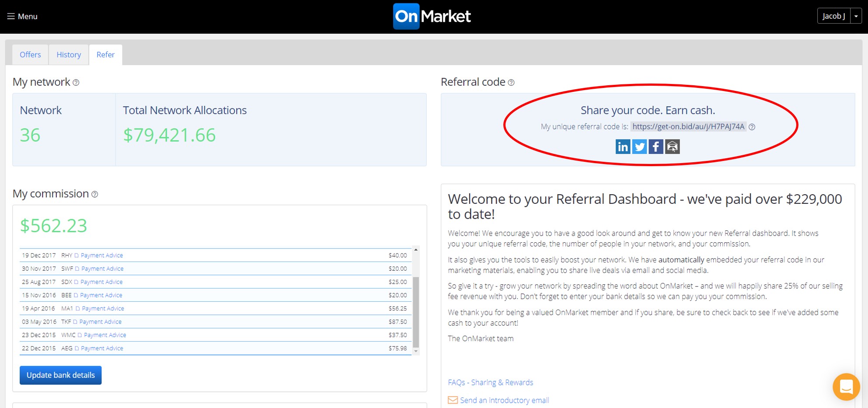
Task: Click the $79,421.66 network allocations value
Action: click(169, 135)
